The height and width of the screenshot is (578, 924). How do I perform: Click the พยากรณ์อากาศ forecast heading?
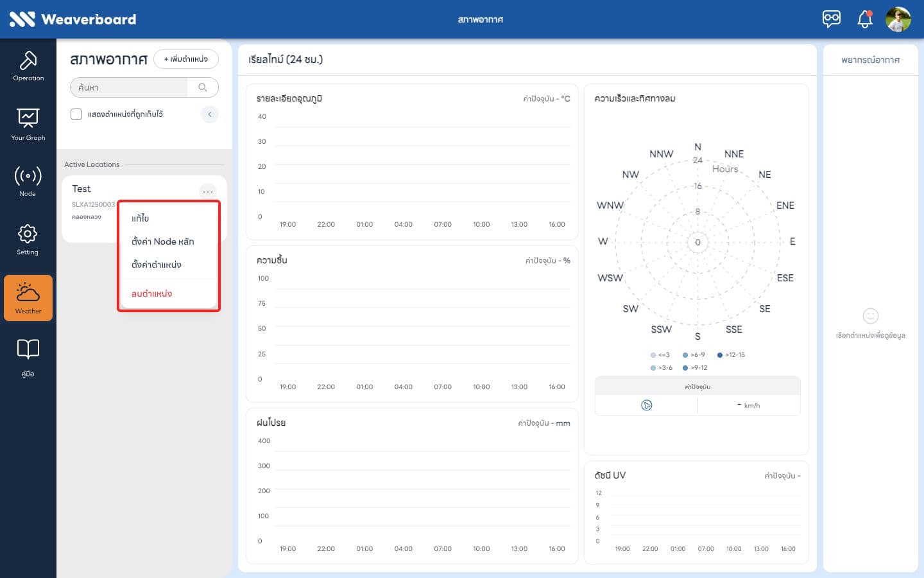pos(871,60)
